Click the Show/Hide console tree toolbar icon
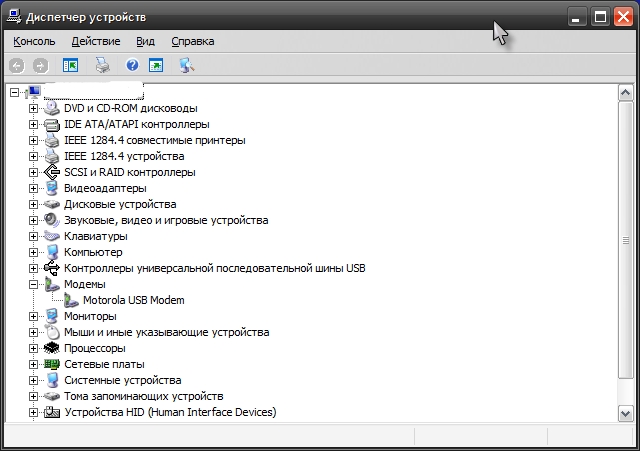 [x=70, y=65]
